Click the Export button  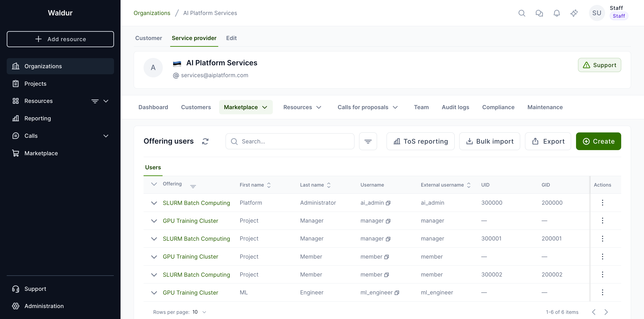point(548,141)
